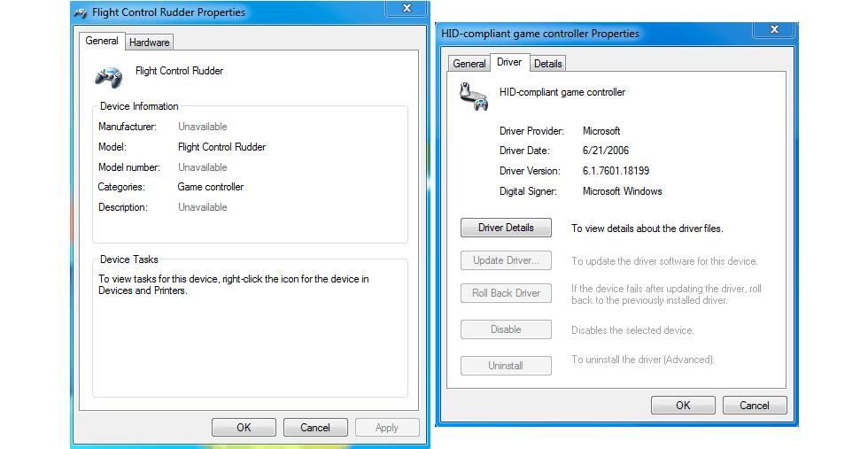Open the General tab in HID-compliant controller Properties
Screen dimensions: 868x449
[x=469, y=64]
